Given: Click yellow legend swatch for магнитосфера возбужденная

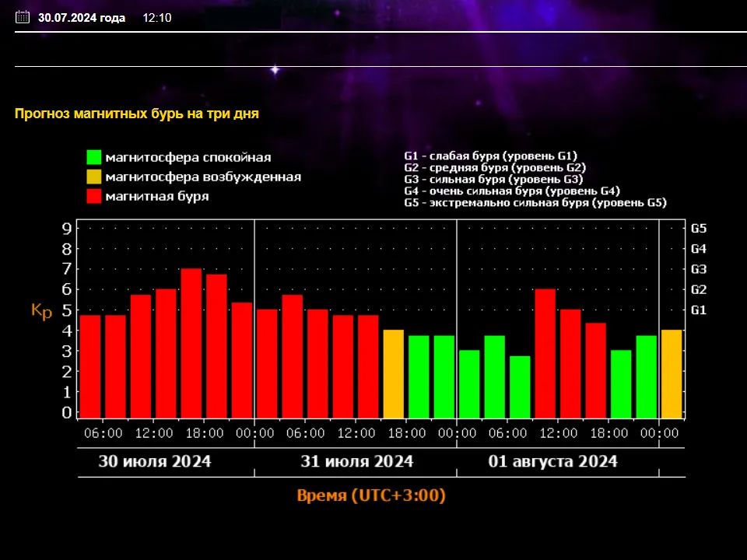Looking at the screenshot, I should pos(94,177).
